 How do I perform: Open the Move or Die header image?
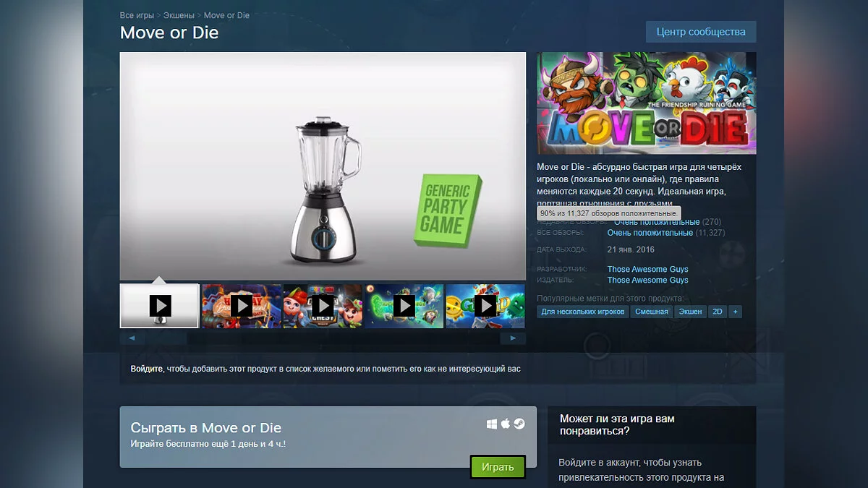click(647, 103)
